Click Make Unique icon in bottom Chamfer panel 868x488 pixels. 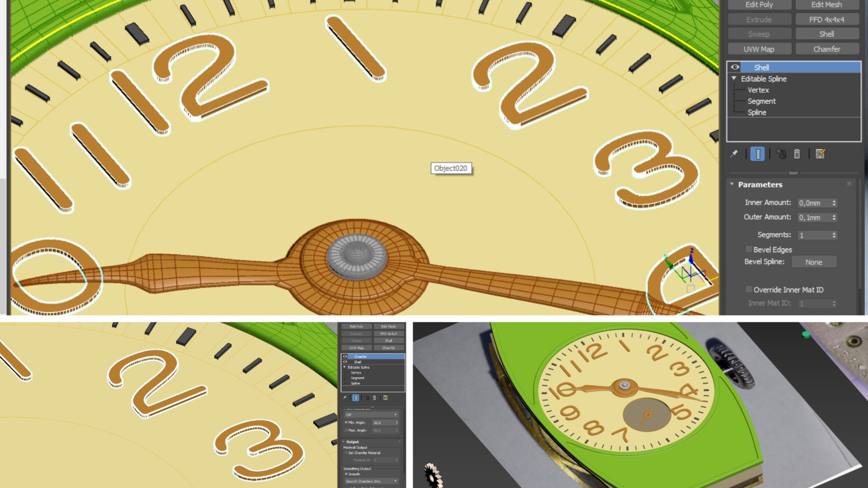coord(367,398)
